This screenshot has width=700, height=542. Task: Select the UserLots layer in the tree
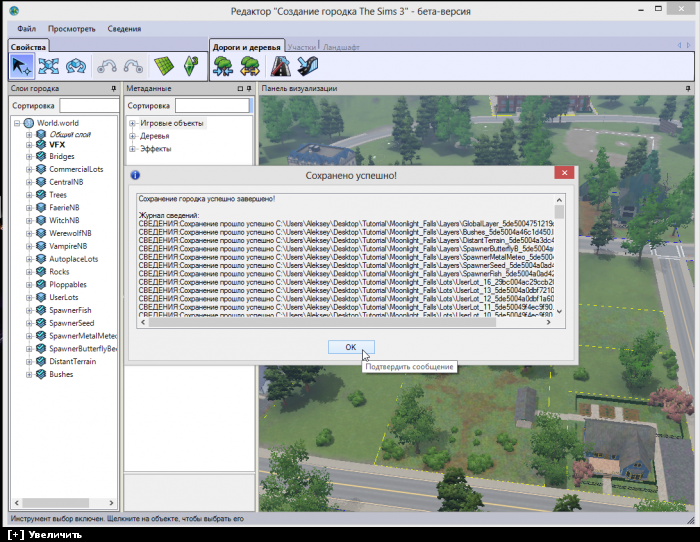[64, 297]
